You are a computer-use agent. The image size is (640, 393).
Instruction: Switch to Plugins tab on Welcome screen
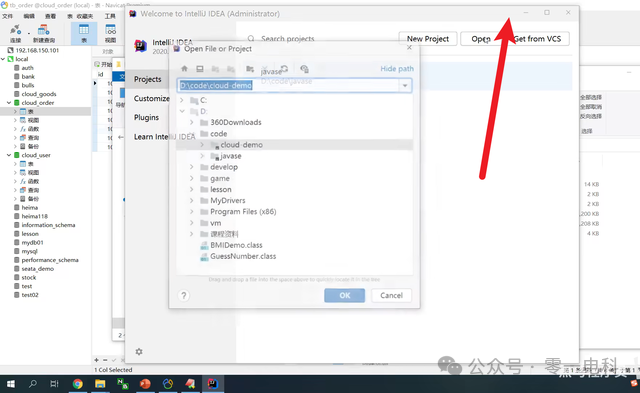tap(146, 118)
